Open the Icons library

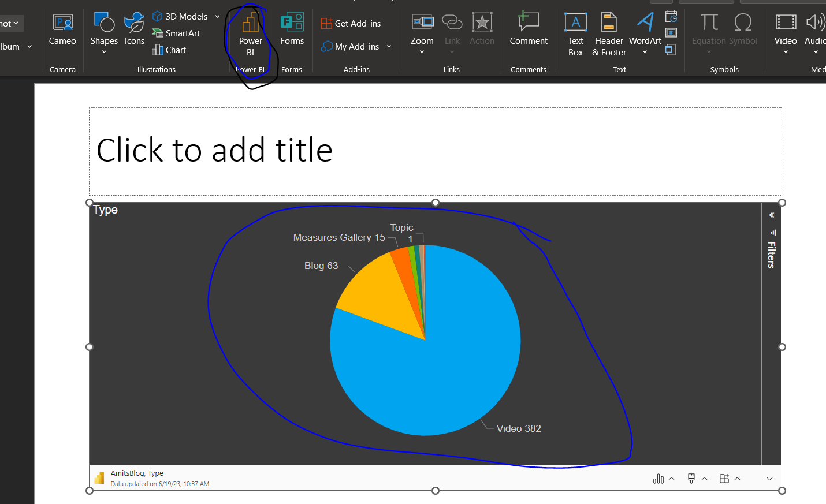(x=135, y=29)
